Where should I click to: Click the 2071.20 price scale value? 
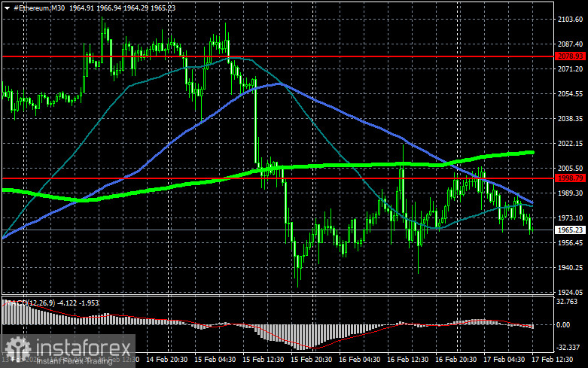(571, 69)
